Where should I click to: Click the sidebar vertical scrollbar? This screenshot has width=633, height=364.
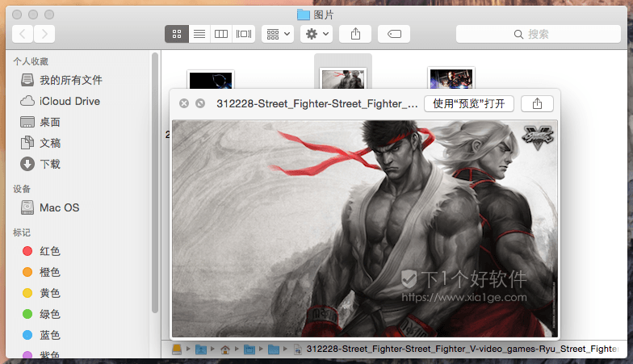click(155, 182)
